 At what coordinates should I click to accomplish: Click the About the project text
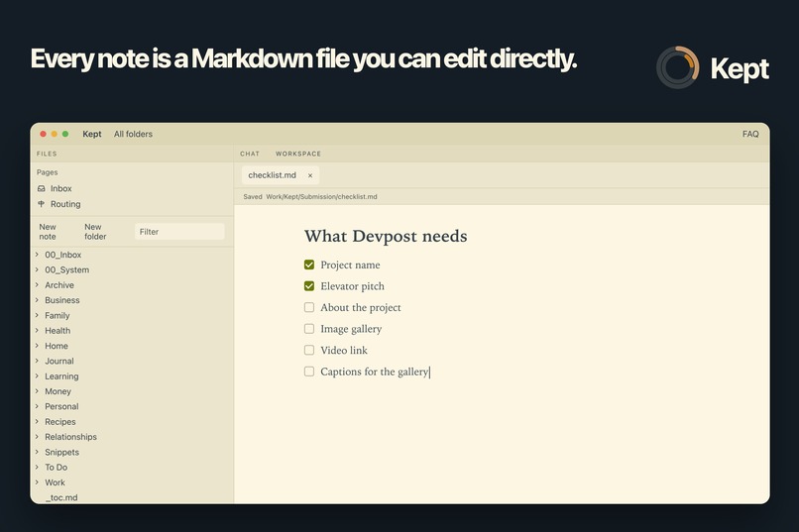pyautogui.click(x=361, y=307)
